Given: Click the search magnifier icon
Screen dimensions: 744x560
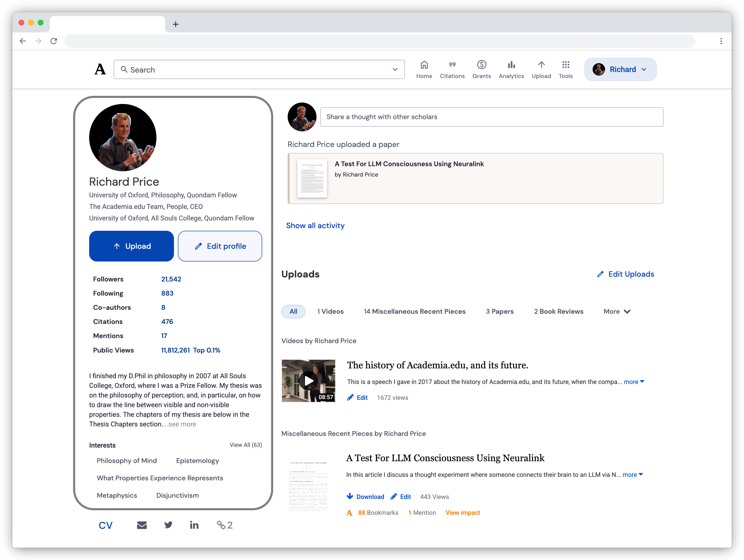Looking at the screenshot, I should 124,69.
